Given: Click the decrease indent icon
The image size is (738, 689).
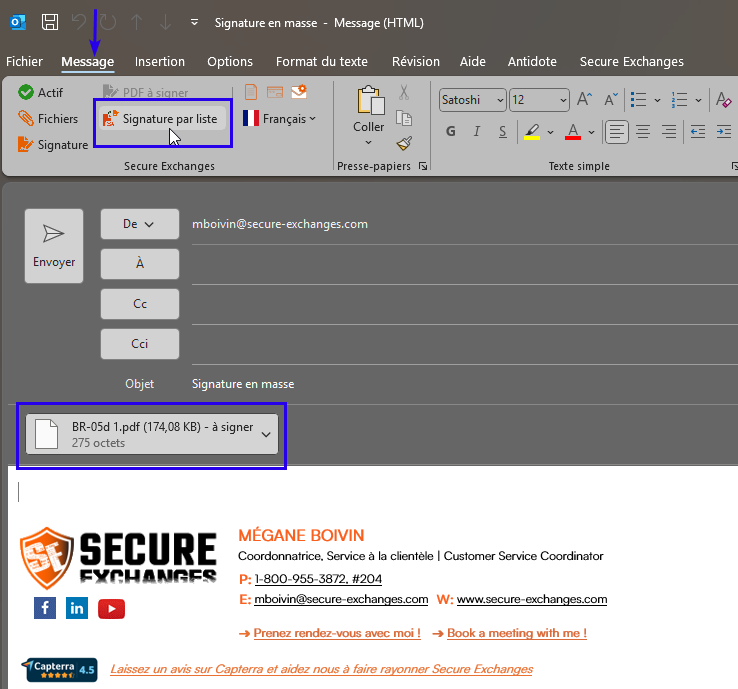Looking at the screenshot, I should 698,132.
